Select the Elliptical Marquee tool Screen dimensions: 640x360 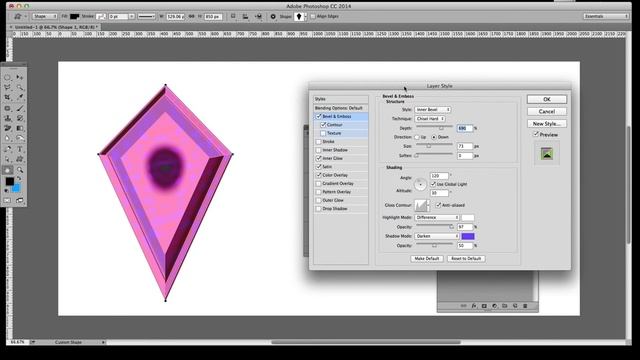point(8,77)
